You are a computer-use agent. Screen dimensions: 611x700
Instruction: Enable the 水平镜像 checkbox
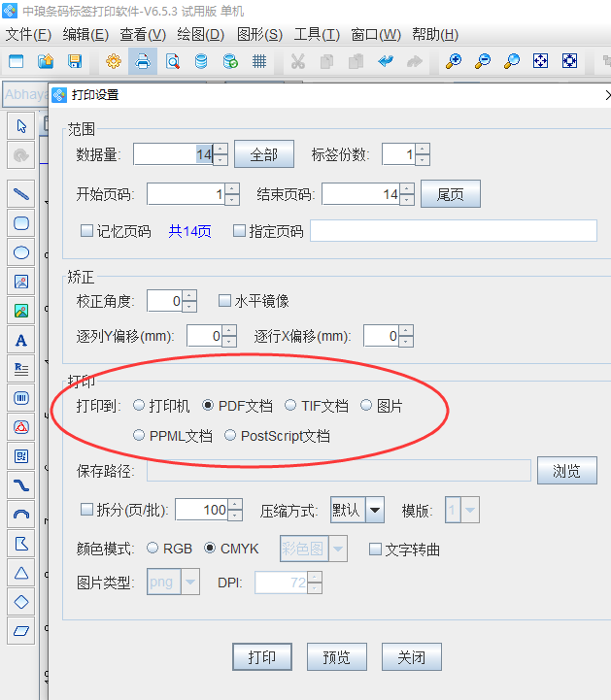point(224,301)
